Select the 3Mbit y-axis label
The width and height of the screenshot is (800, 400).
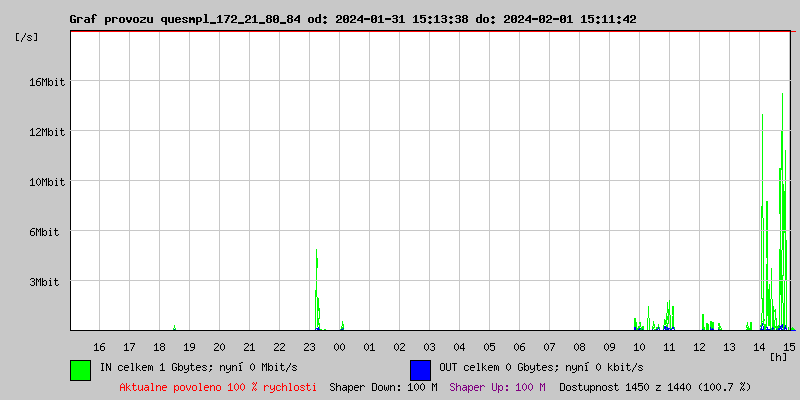(44, 282)
